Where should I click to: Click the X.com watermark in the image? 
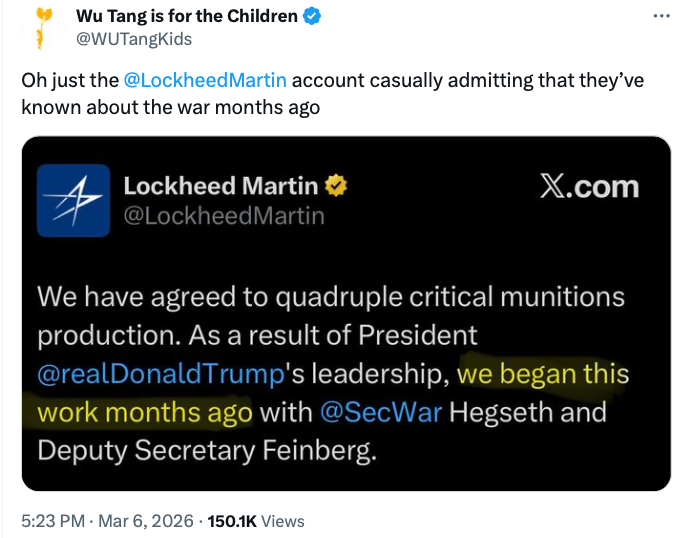(588, 187)
